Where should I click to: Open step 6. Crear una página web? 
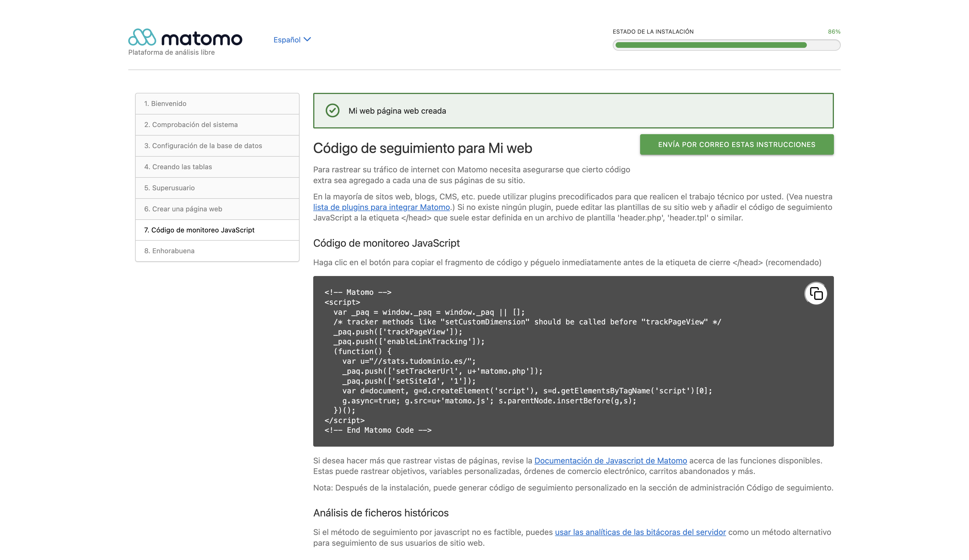[217, 209]
